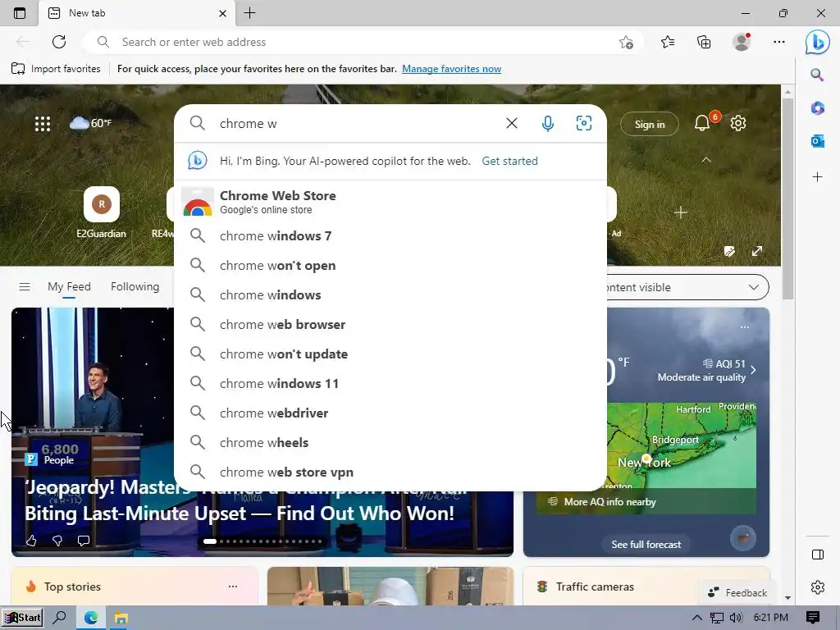Choose suggestion chrome windows 7
The height and width of the screenshot is (630, 840).
pyautogui.click(x=390, y=235)
